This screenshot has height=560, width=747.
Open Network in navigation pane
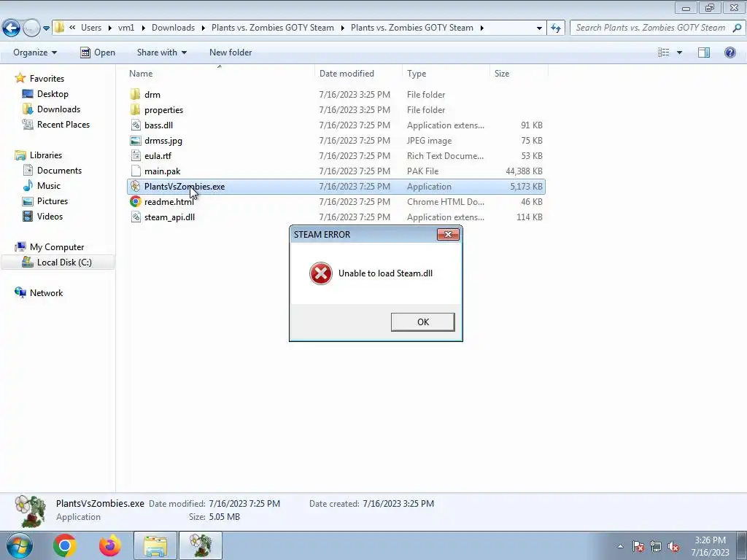pos(46,293)
